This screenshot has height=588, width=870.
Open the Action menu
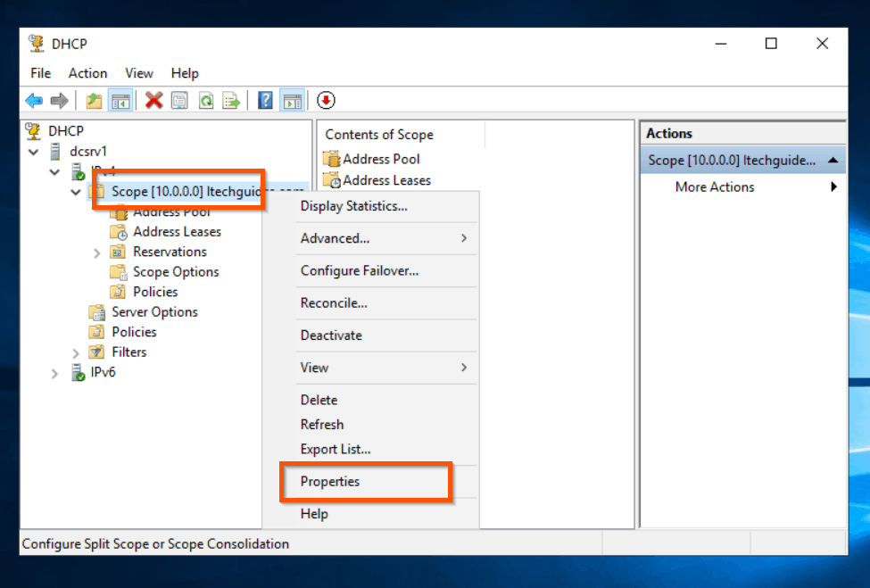pyautogui.click(x=87, y=73)
